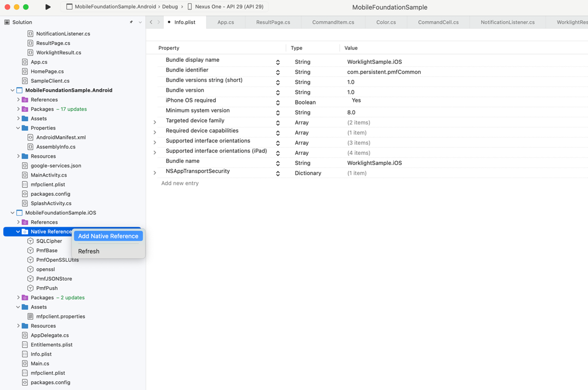Click the pin icon in Solution panel header

[131, 22]
